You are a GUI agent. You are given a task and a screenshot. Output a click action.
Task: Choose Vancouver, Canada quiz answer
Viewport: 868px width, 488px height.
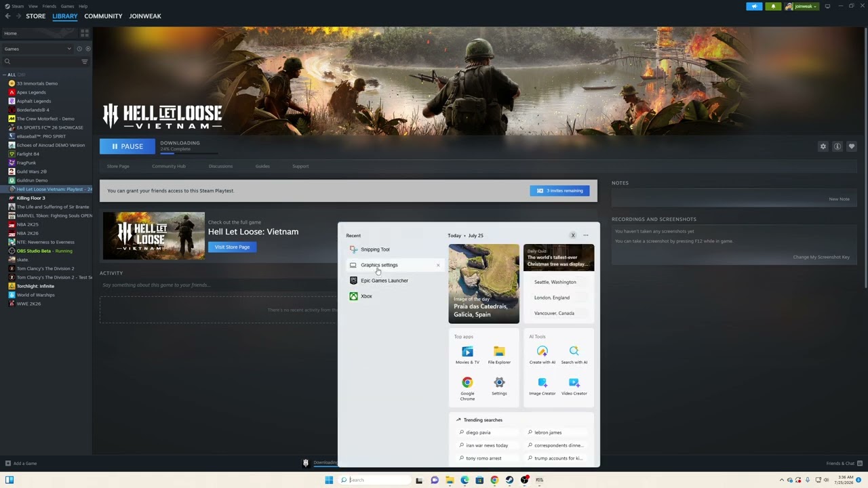(559, 313)
